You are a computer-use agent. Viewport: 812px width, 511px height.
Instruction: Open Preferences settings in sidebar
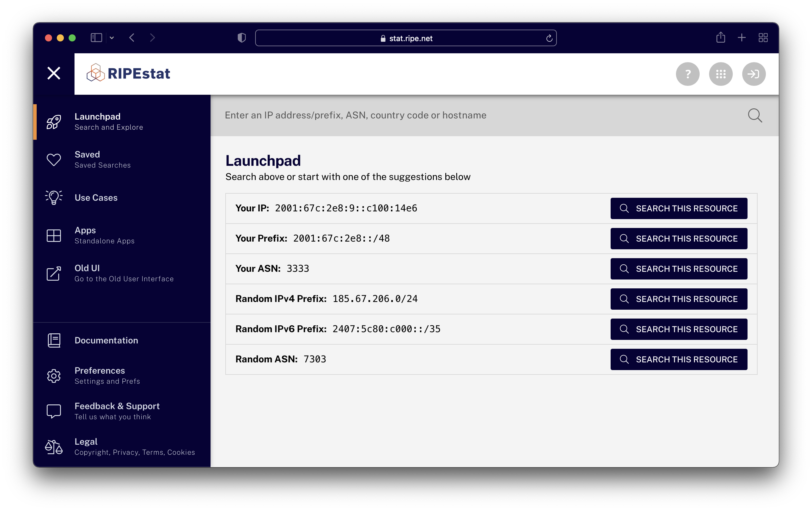[x=100, y=375]
